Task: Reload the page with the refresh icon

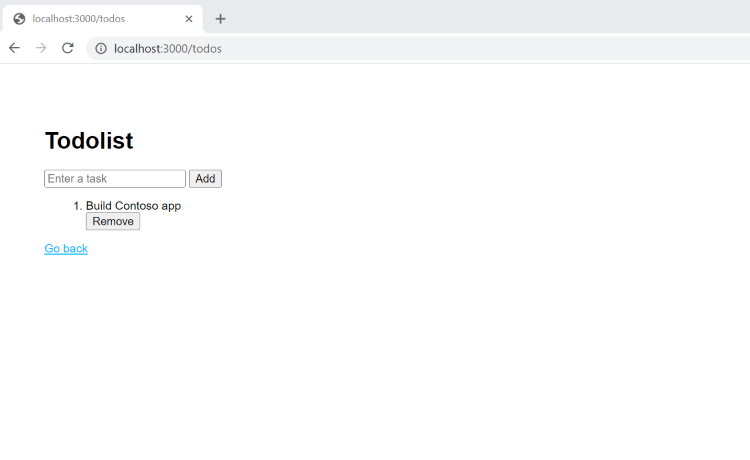Action: pos(67,48)
